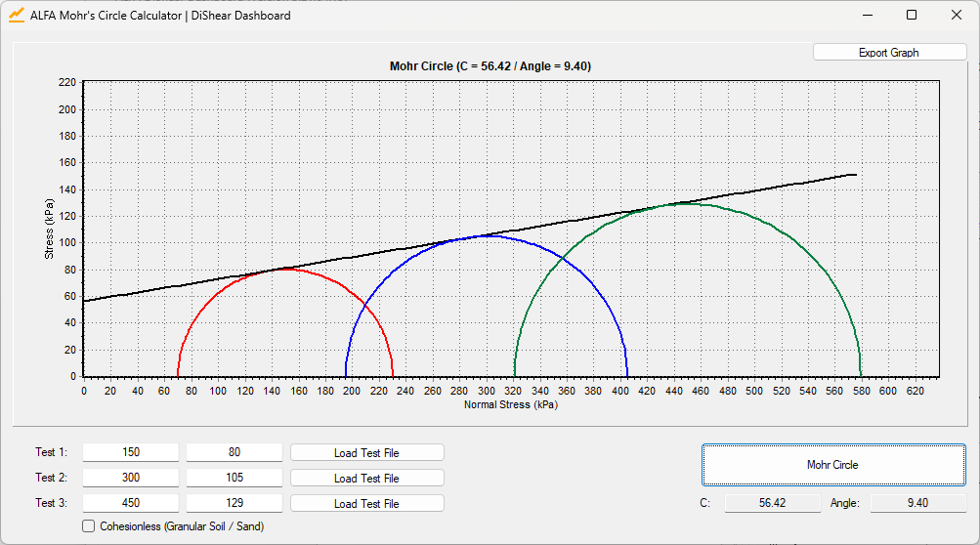Load test file for Test 1
This screenshot has width=980, height=545.
click(x=366, y=453)
